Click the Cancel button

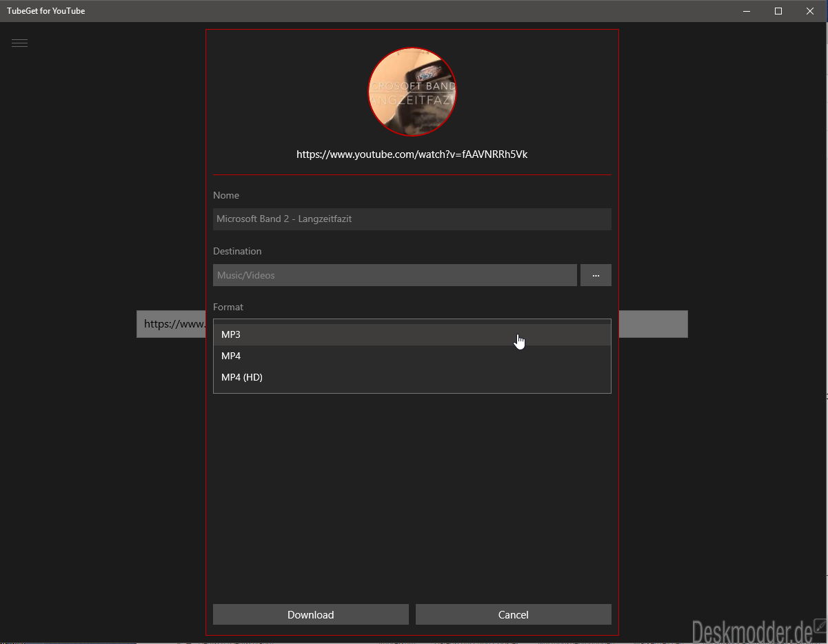(514, 614)
